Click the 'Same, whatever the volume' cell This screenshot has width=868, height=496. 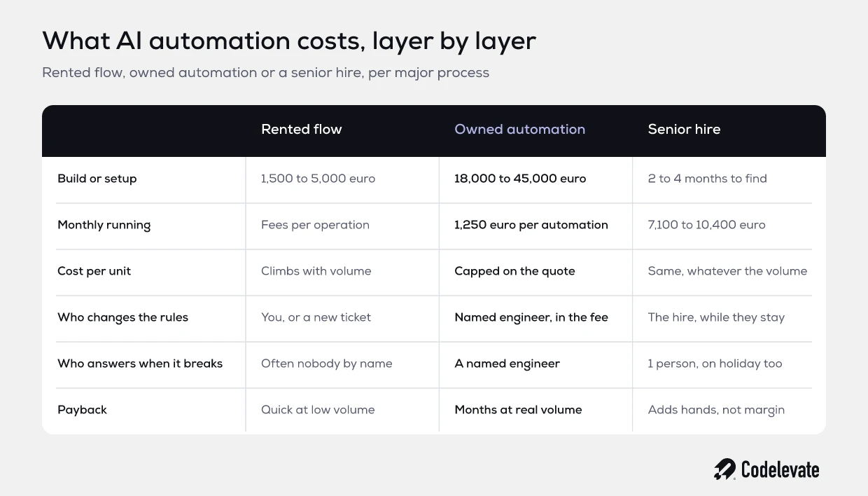[x=727, y=271]
